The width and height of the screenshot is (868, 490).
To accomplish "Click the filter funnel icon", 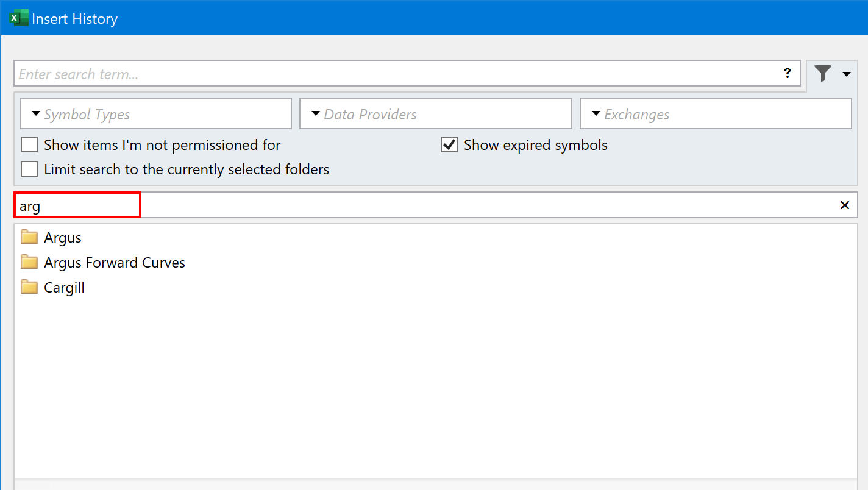I will (823, 74).
